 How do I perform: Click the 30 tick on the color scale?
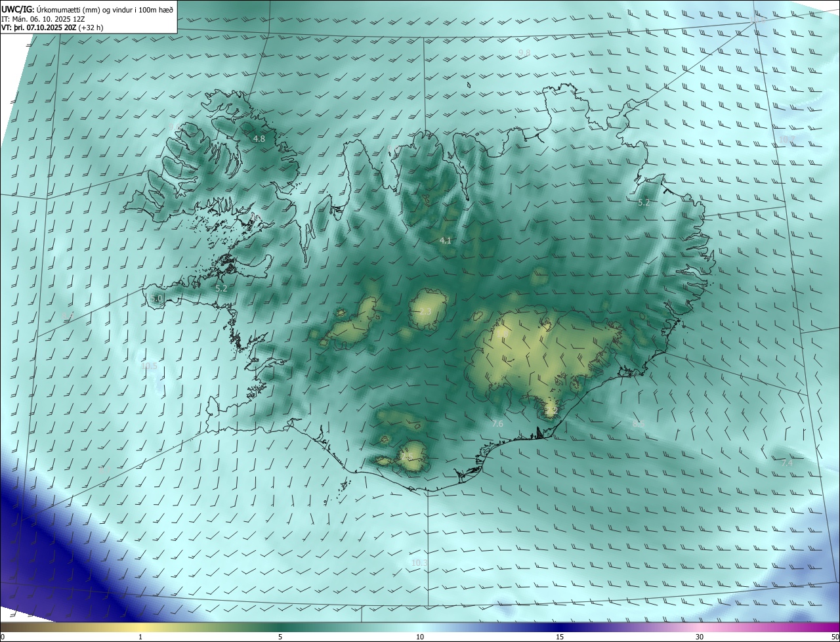click(x=700, y=637)
